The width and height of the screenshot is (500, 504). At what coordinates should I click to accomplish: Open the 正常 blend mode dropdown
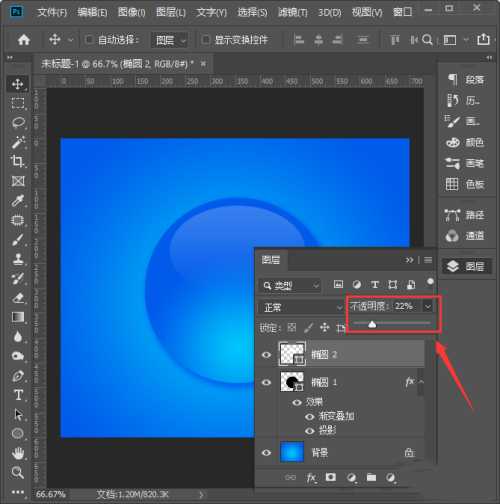click(301, 307)
